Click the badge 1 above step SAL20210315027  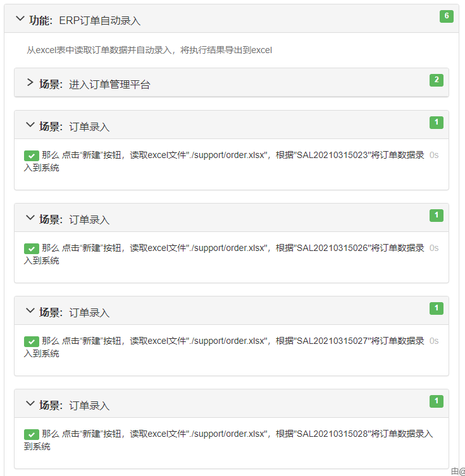437,308
